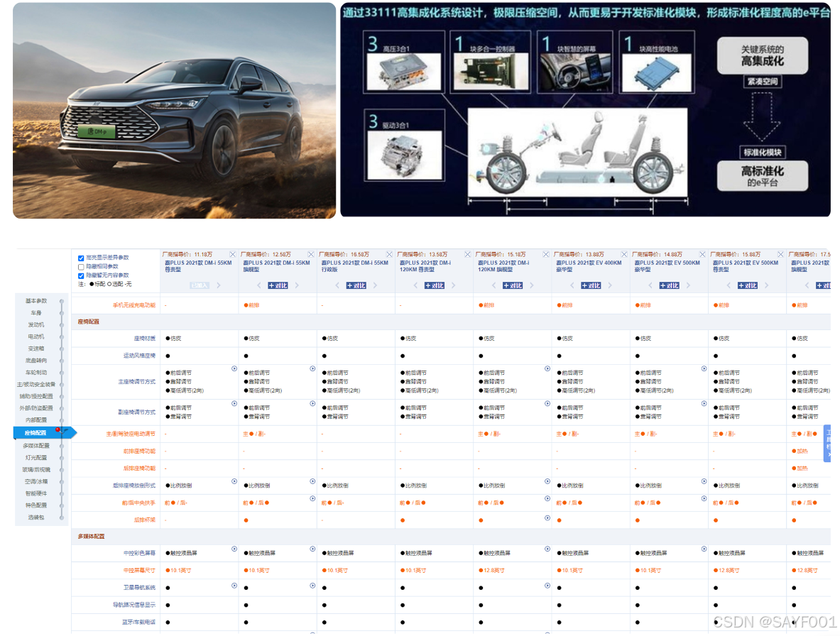Click +对比 button for 15.18万 model
The width and height of the screenshot is (840, 636).
[513, 285]
